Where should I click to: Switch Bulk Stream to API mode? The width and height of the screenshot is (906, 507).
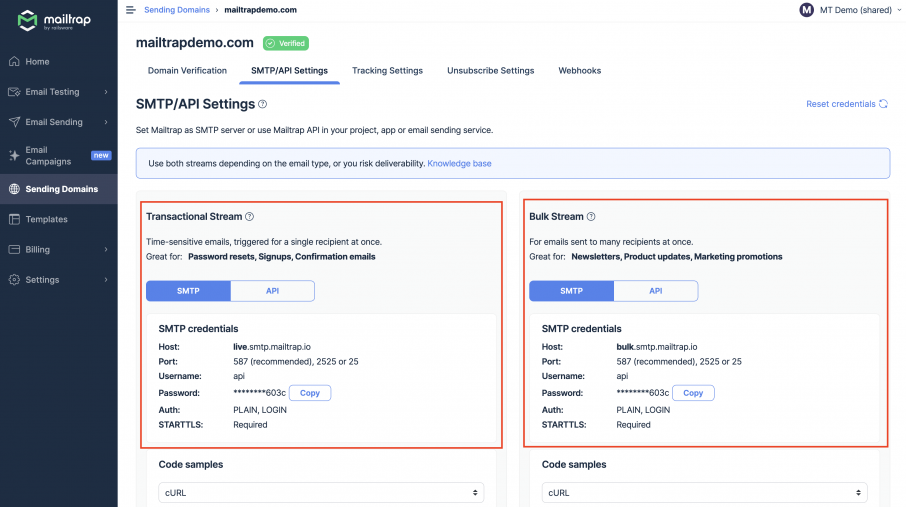pyautogui.click(x=655, y=291)
